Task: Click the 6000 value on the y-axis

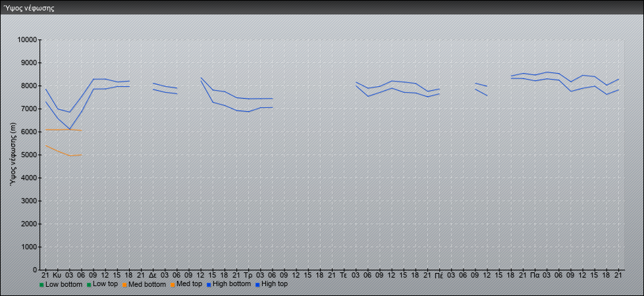Action: [x=29, y=132]
